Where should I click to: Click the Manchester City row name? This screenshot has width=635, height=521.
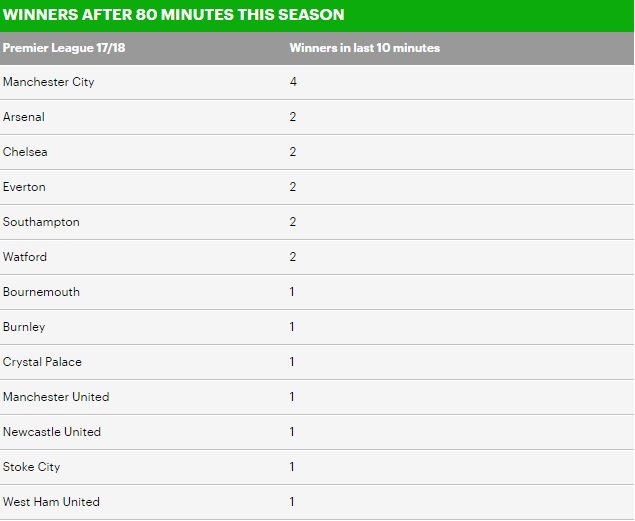click(49, 82)
